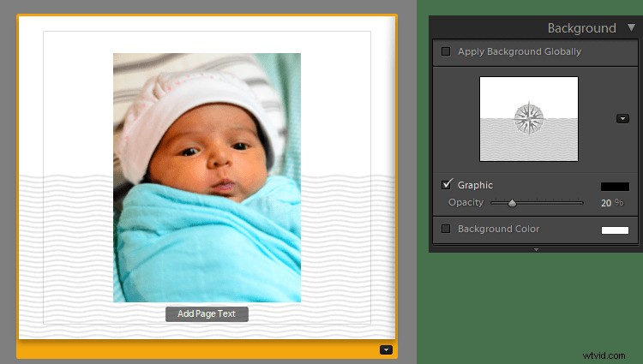Enable the Background Color checkbox

pyautogui.click(x=446, y=229)
